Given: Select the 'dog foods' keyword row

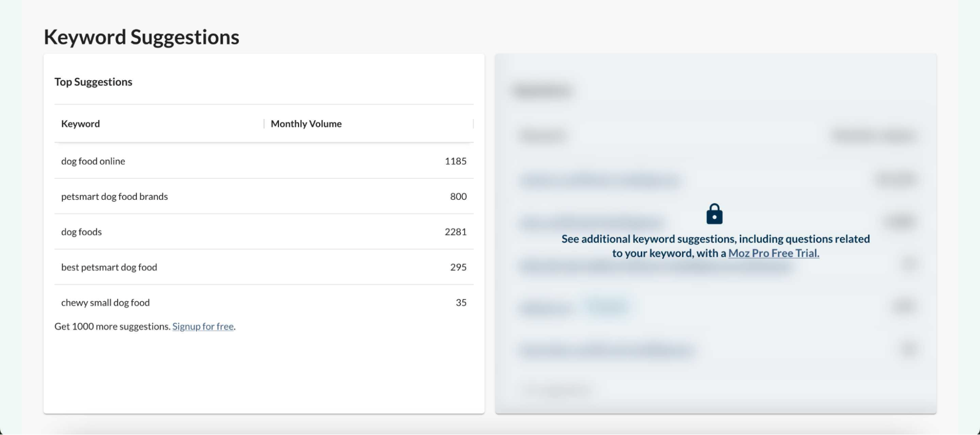Looking at the screenshot, I should [x=264, y=232].
